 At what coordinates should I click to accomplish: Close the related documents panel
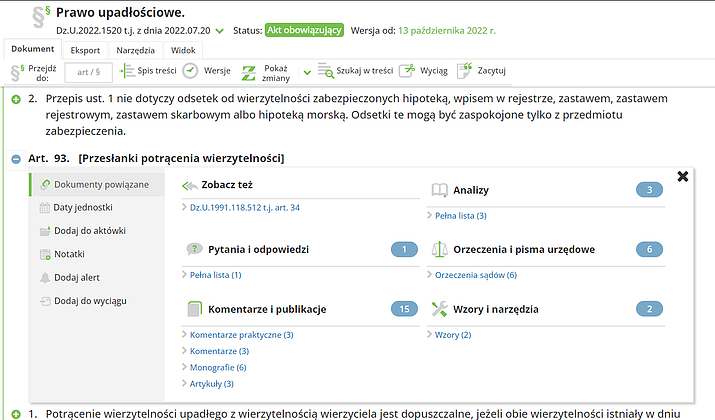coord(683,176)
